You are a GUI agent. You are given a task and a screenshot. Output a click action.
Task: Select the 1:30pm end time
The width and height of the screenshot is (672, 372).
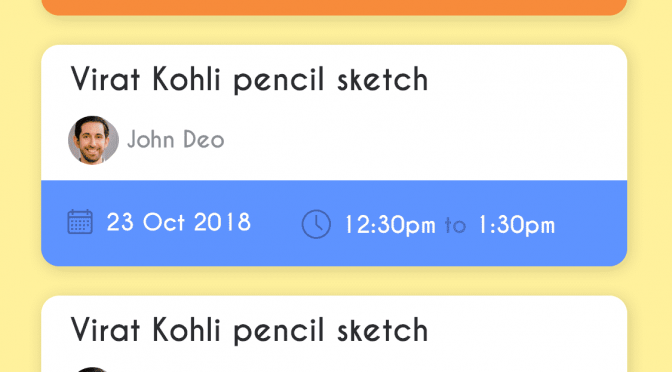516,225
